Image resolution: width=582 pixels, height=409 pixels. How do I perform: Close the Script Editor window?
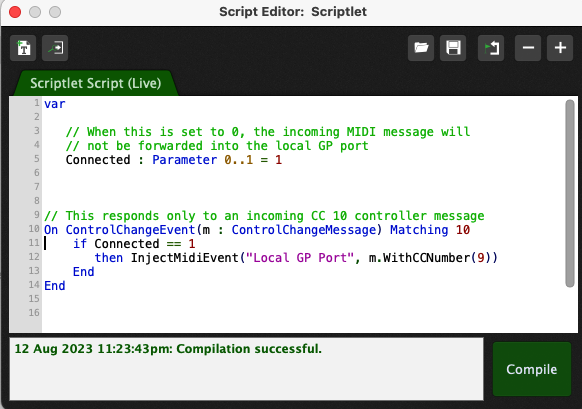tap(15, 12)
